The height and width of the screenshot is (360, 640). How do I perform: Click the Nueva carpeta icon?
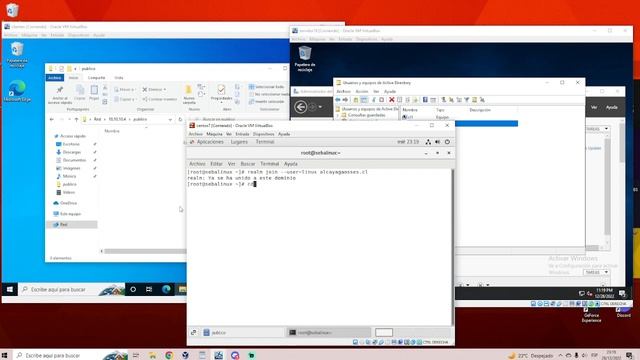click(189, 90)
